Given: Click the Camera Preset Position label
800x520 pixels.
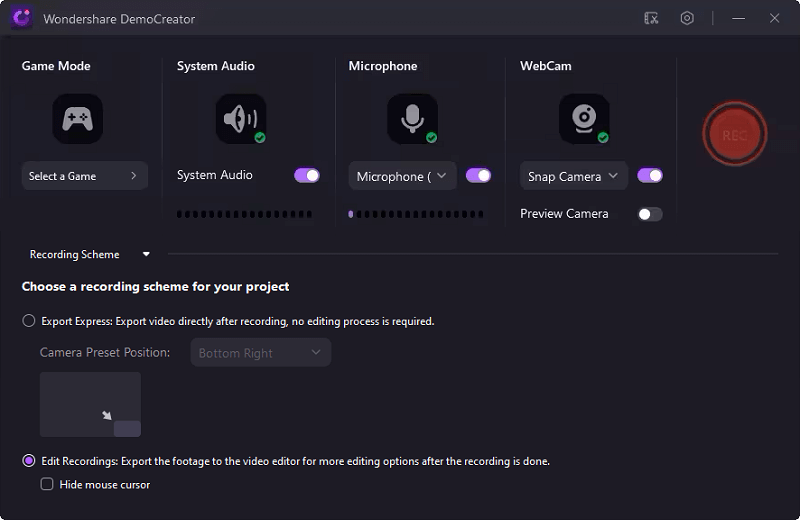Looking at the screenshot, I should (x=105, y=353).
